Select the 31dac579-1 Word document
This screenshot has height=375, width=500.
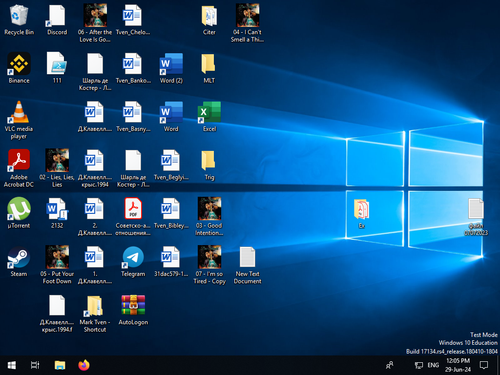tap(171, 257)
